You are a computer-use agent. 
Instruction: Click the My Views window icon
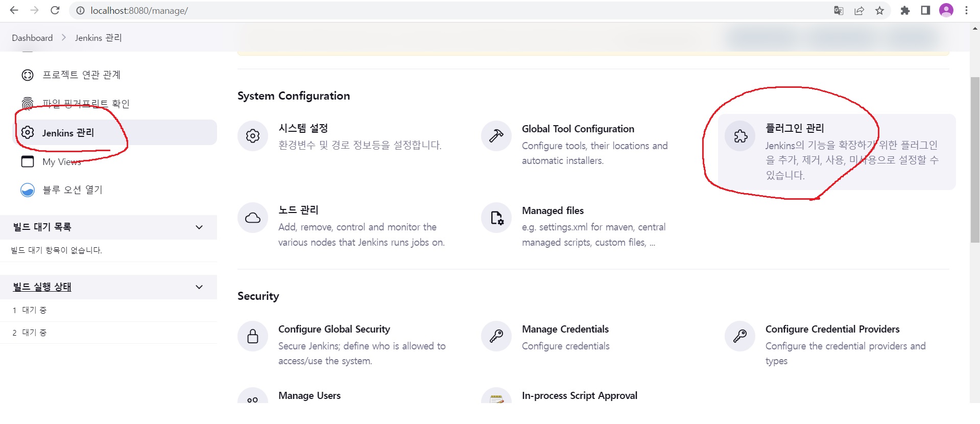(x=28, y=161)
